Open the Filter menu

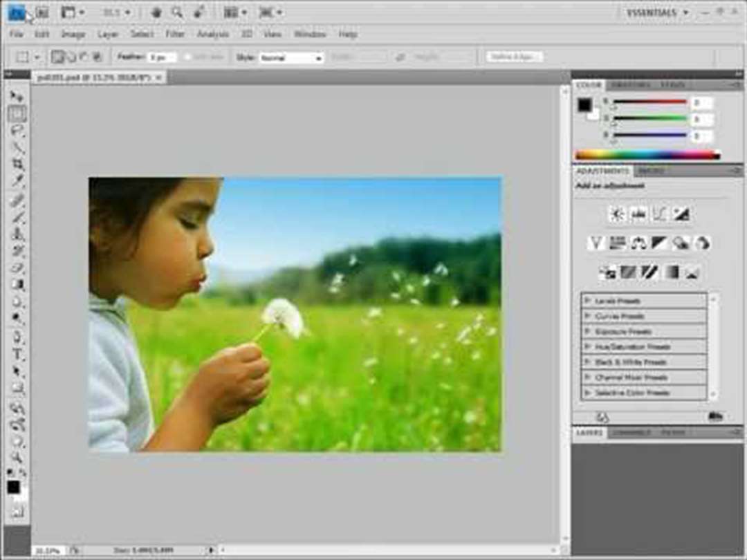coord(175,35)
